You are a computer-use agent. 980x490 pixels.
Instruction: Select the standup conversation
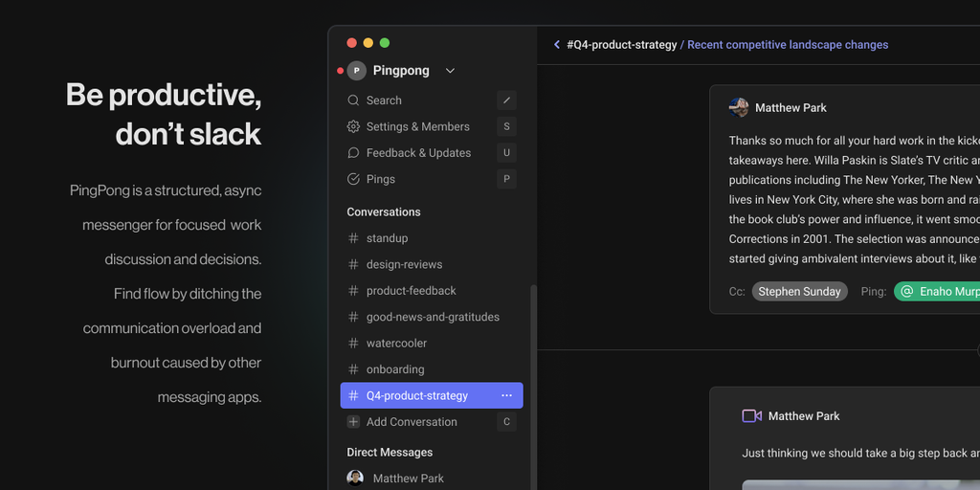pos(387,238)
